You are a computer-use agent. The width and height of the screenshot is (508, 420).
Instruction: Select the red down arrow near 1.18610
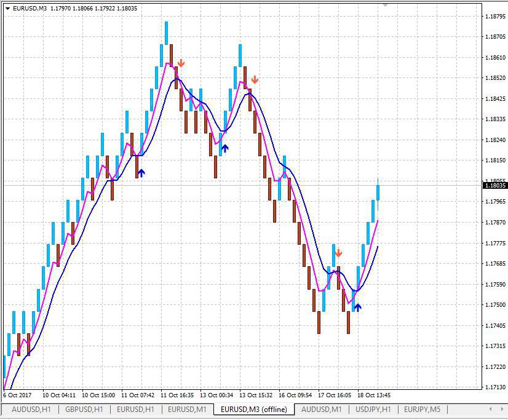tap(181, 63)
